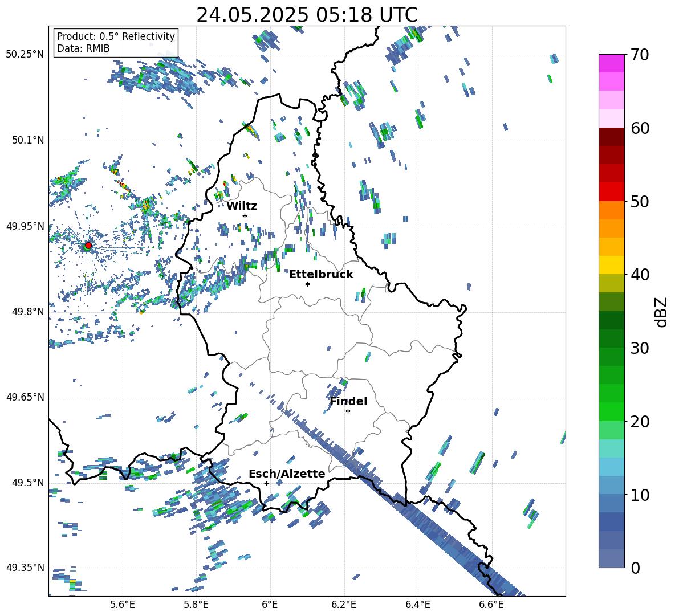The height and width of the screenshot is (616, 675).
Task: Click the 49.35°N latitude label
Action: (x=25, y=568)
